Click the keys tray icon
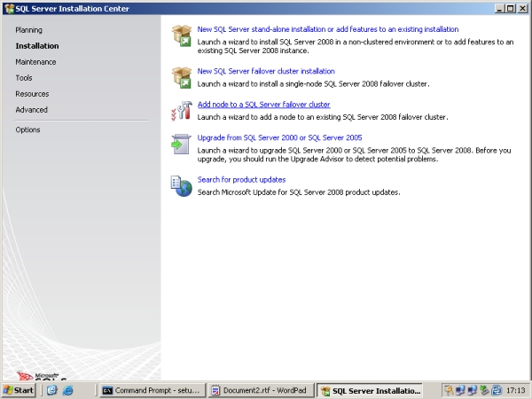 [x=448, y=390]
